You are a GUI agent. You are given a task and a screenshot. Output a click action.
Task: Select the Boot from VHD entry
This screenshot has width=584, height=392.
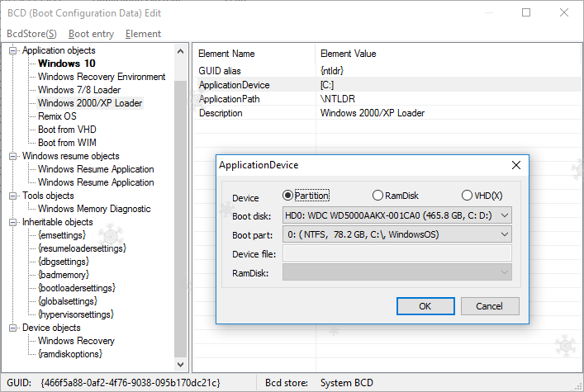67,130
